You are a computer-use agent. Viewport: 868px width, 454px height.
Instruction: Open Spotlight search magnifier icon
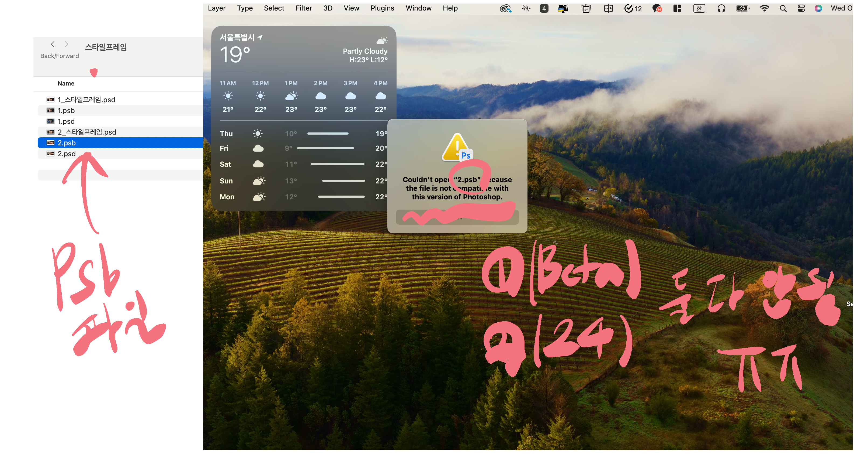click(x=783, y=8)
